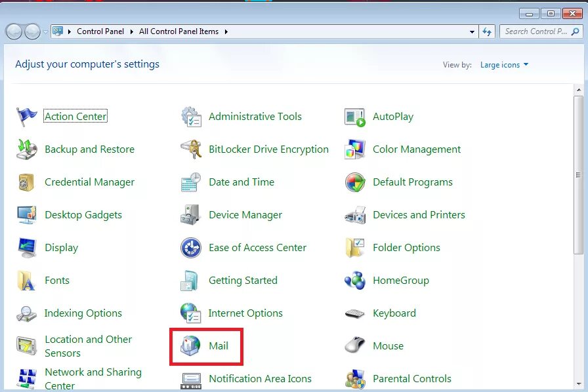Click the Administrative Tools link
588x392 pixels.
pyautogui.click(x=255, y=117)
